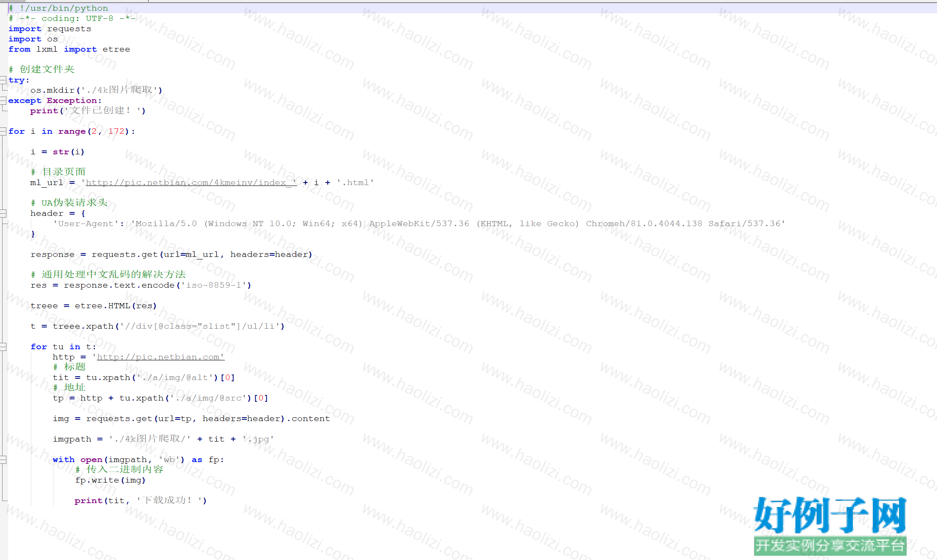
Task: Click the 'coding: UTF-8' comment line
Action: [72, 18]
